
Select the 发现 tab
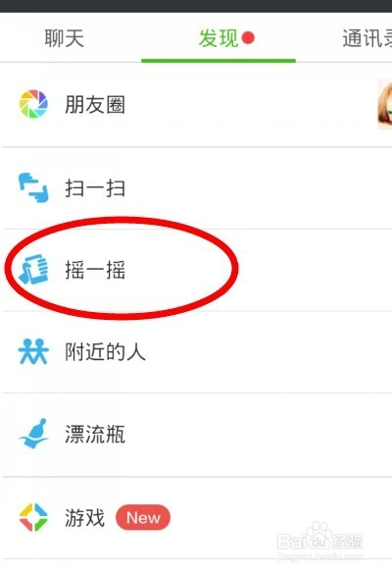[219, 38]
